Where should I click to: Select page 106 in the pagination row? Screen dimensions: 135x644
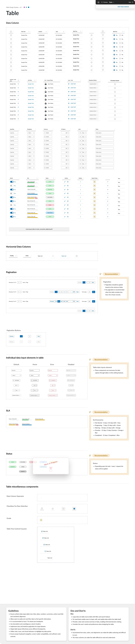click(x=67, y=301)
